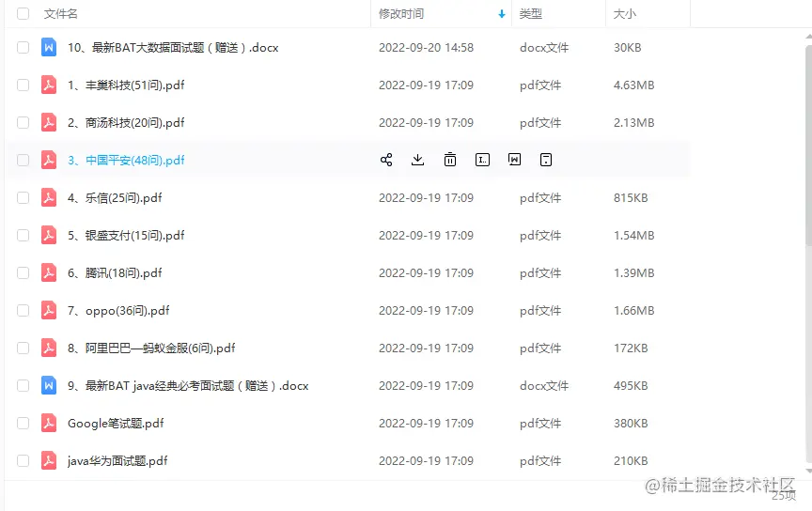812x511 pixels.
Task: Check the box for 8、阿里巴巴—蚂蚁金服(6问).pdf
Action: point(23,348)
